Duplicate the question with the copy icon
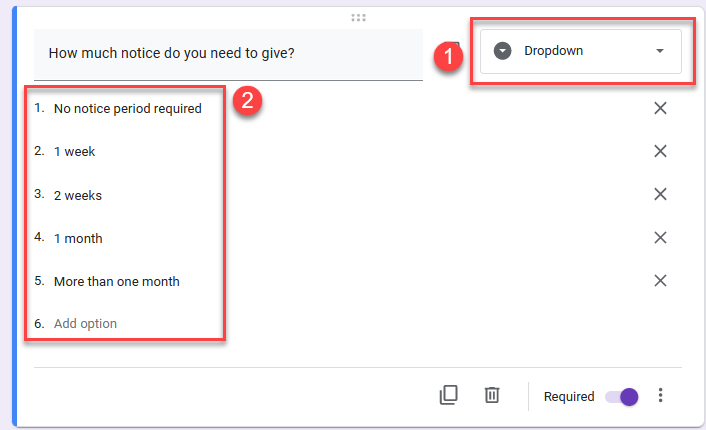This screenshot has height=430, width=706. (449, 395)
